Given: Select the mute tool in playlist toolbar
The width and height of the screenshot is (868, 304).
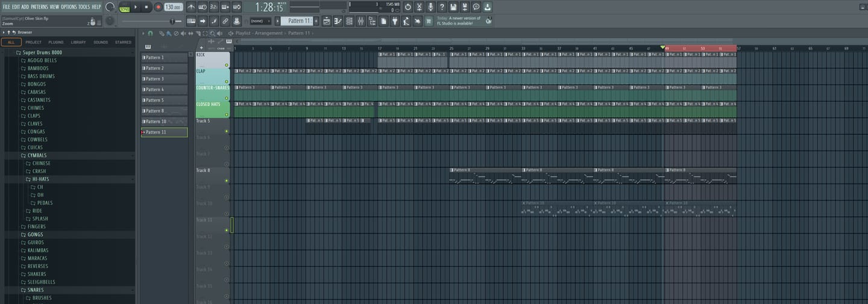Looking at the screenshot, I should pyautogui.click(x=183, y=34).
